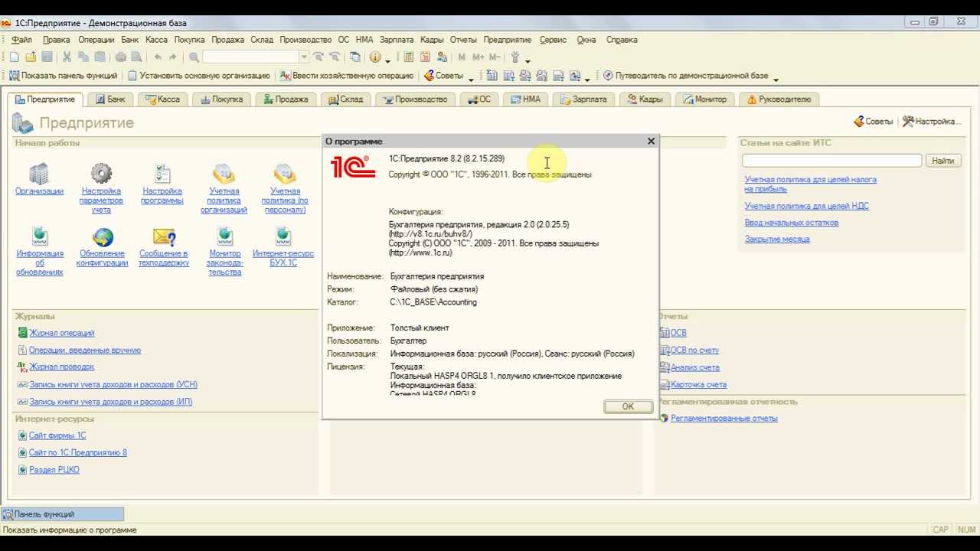Click the Print printer icon in toolbar
980x551 pixels.
tap(120, 57)
